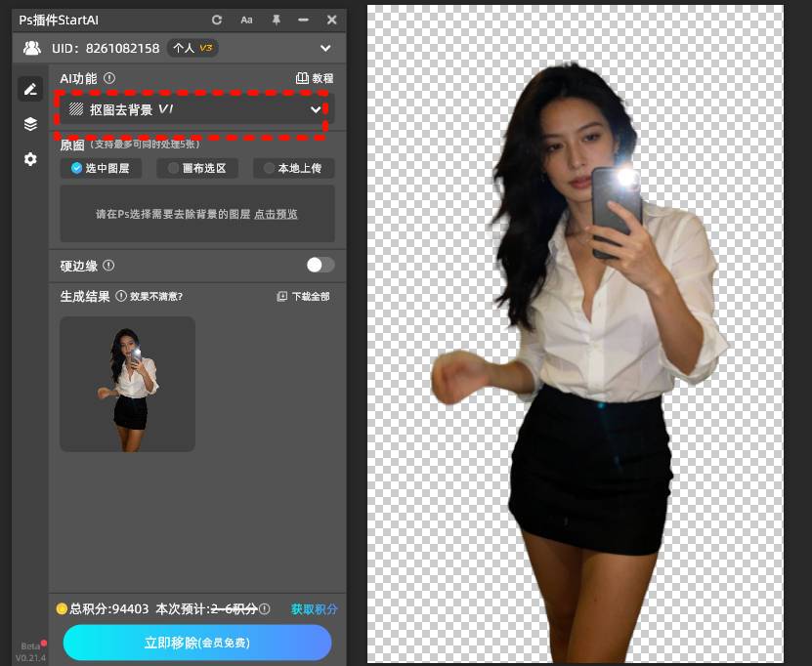This screenshot has height=666, width=812.
Task: Open the settings gear in the left sidebar
Action: pyautogui.click(x=29, y=159)
